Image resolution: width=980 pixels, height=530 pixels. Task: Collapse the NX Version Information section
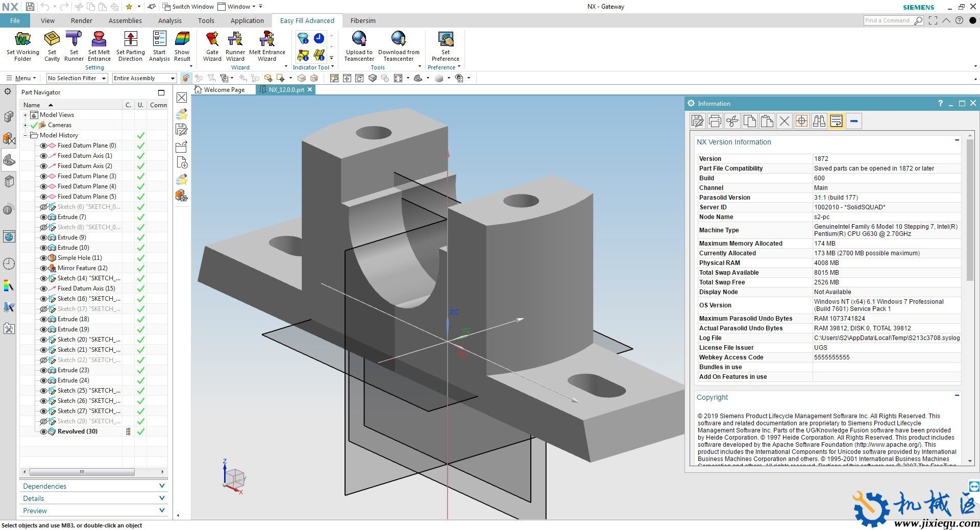pos(957,140)
